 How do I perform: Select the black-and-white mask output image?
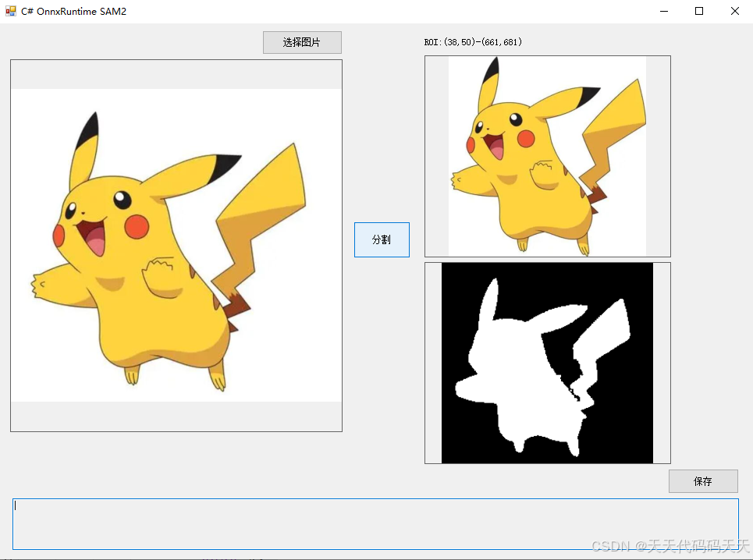pos(548,363)
